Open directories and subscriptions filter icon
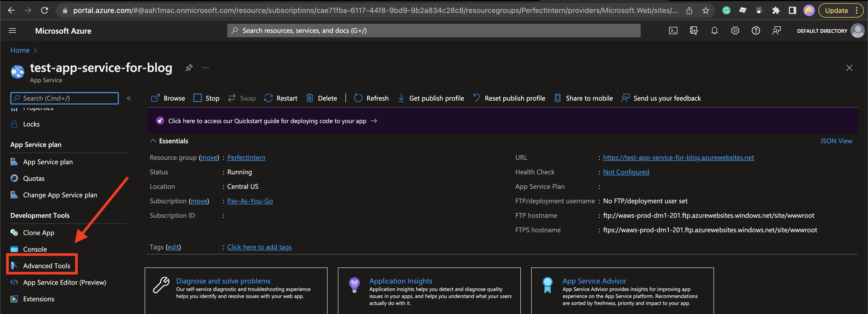Viewport: 868px width, 314px height. (693, 31)
